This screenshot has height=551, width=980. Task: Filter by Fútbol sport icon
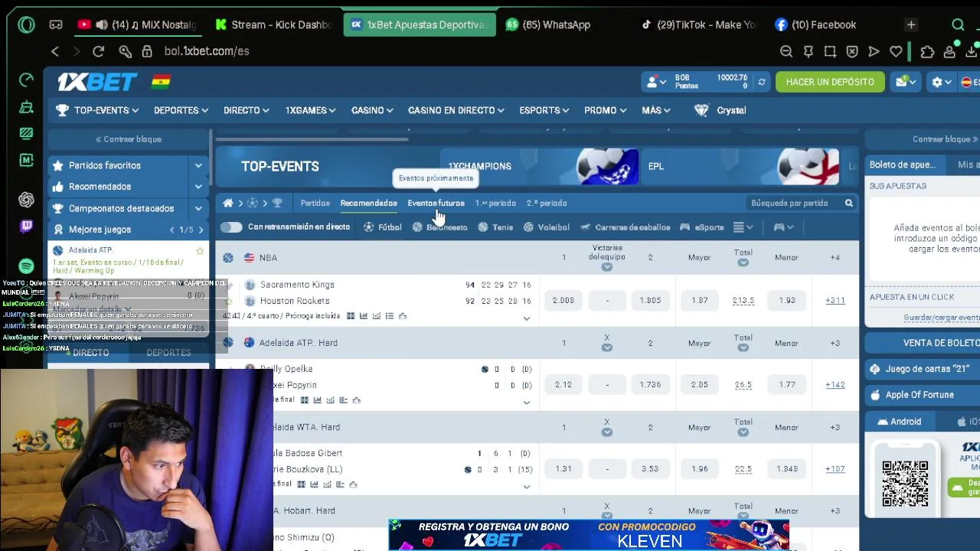[382, 227]
